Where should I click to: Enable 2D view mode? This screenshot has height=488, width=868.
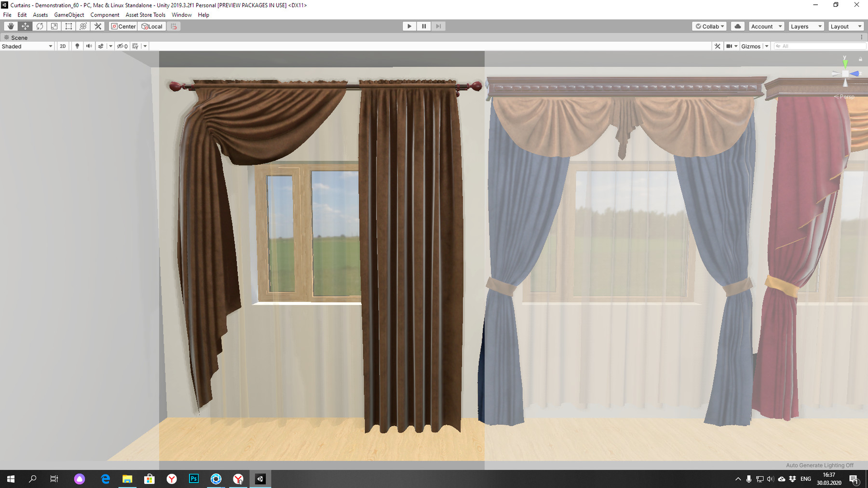tap(62, 46)
